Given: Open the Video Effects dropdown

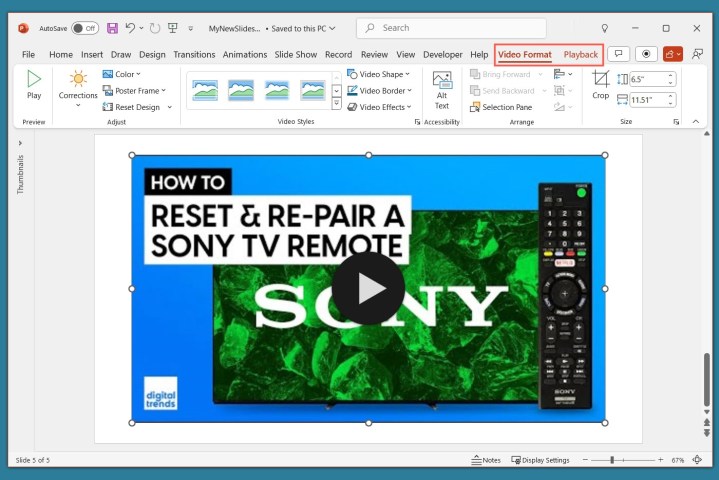Looking at the screenshot, I should (x=379, y=107).
